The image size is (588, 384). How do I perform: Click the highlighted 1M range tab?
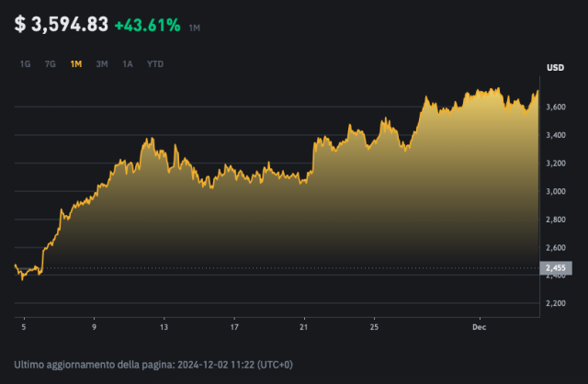[x=76, y=64]
